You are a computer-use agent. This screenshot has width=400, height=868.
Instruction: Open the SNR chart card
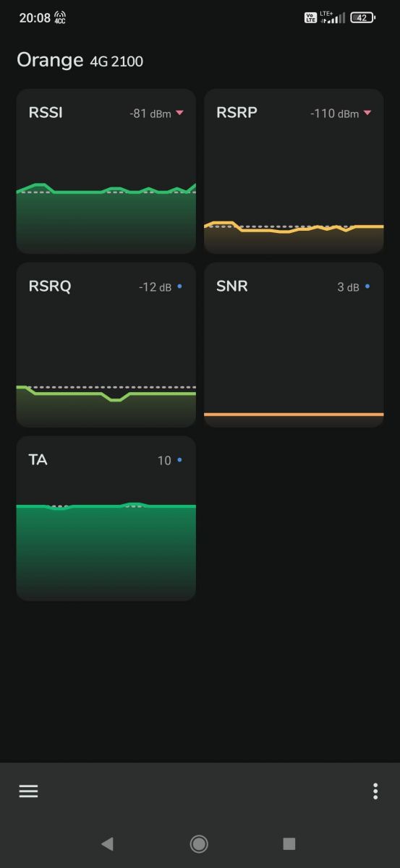coord(294,345)
